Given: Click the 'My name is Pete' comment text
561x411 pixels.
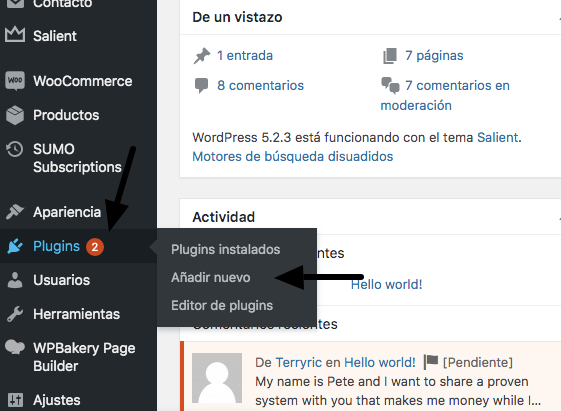Looking at the screenshot, I should coord(398,391).
